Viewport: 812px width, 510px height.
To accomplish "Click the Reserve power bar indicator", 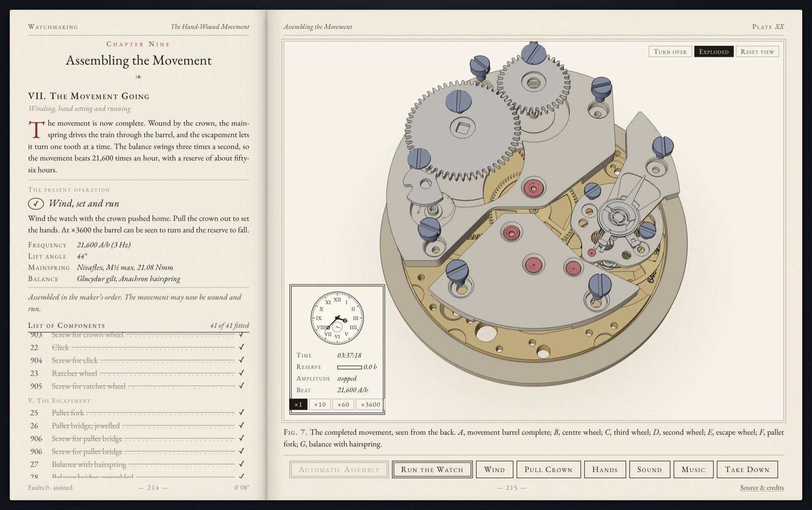I will click(x=349, y=367).
